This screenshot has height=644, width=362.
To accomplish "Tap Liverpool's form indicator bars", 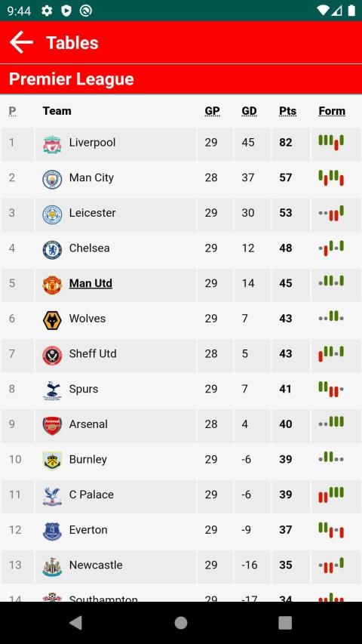I will pyautogui.click(x=331, y=142).
